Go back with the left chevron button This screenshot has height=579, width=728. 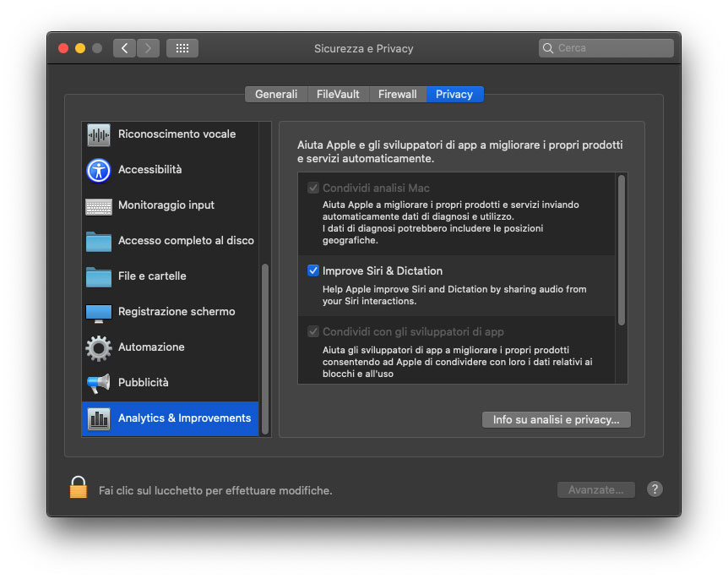124,48
